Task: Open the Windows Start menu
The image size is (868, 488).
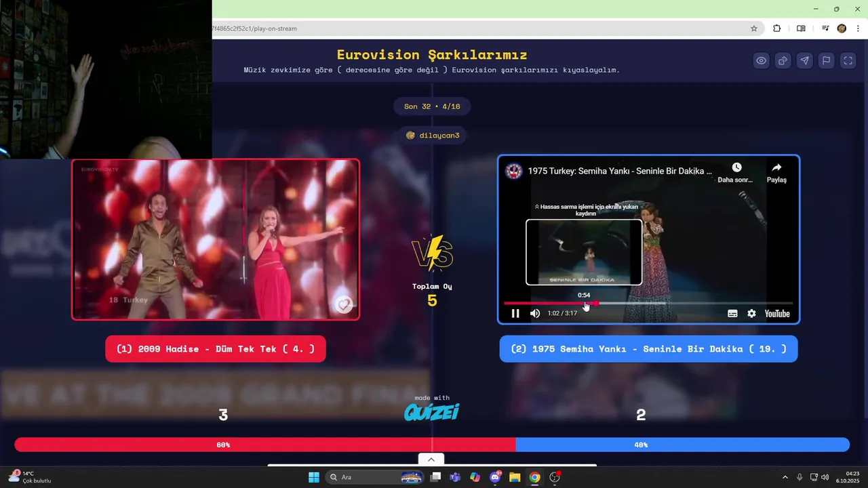Action: pos(314,477)
